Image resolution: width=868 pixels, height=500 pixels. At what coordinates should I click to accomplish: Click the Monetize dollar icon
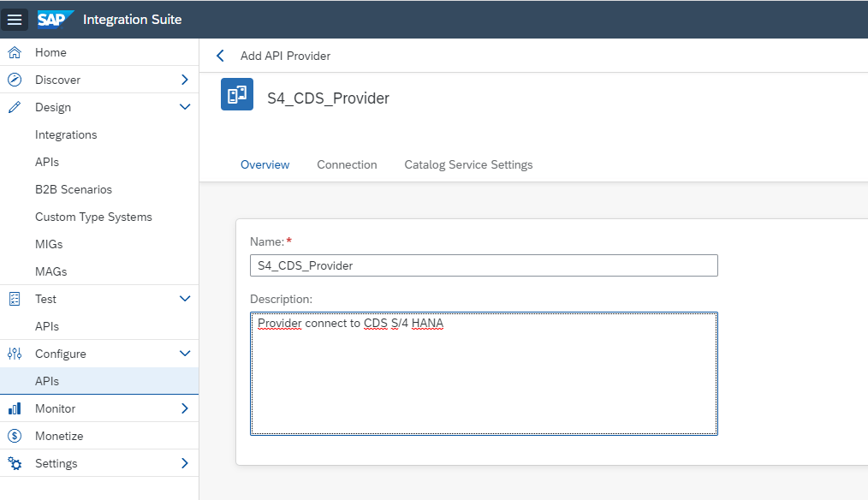point(15,436)
